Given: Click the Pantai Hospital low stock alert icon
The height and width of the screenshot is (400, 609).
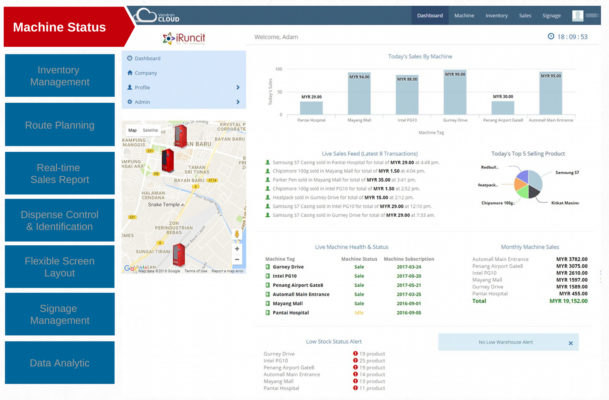Looking at the screenshot, I should pos(355,388).
